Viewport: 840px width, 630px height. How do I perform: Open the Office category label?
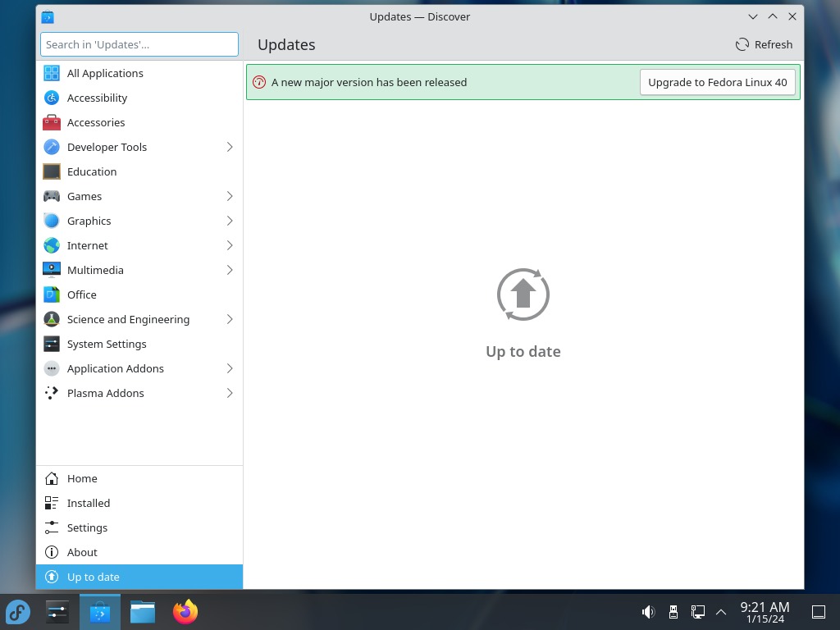tap(81, 295)
